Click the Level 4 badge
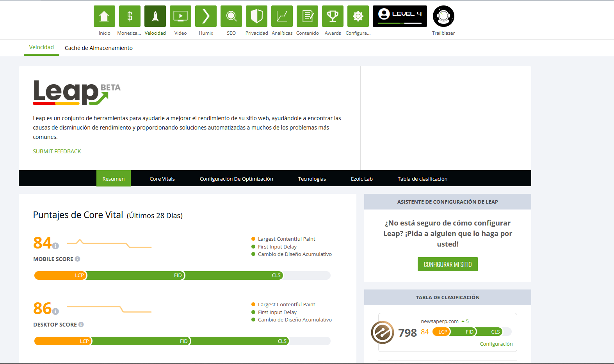Viewport: 614px width, 364px height. (400, 16)
